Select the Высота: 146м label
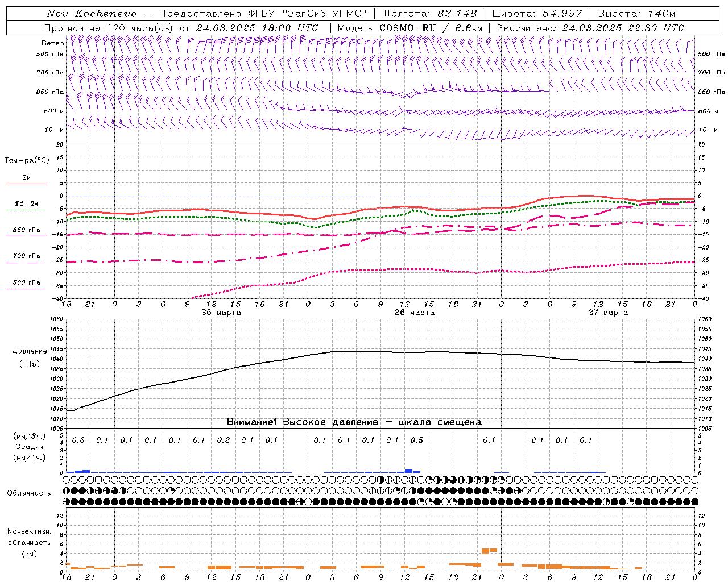The width and height of the screenshot is (728, 582). (636, 14)
